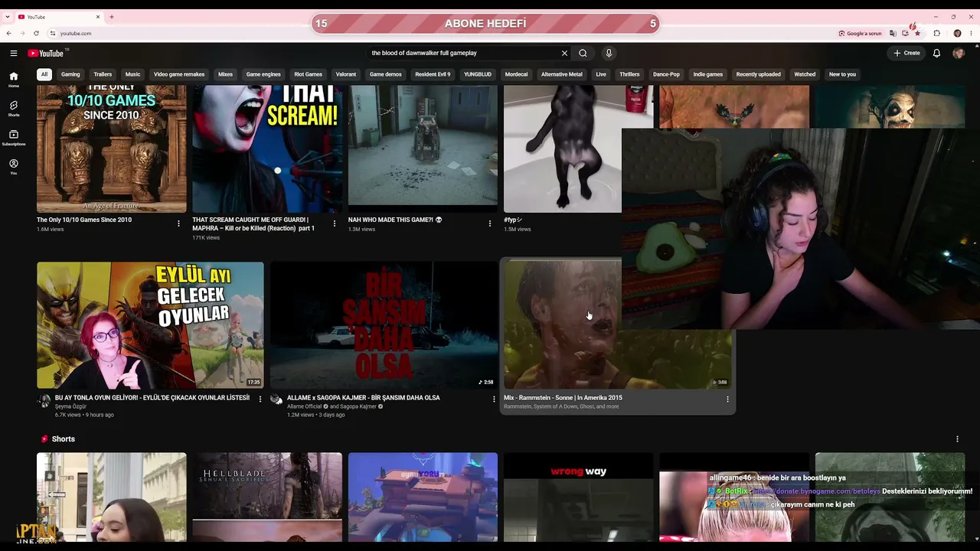
Task: View site information for youtube.com
Action: [x=52, y=33]
